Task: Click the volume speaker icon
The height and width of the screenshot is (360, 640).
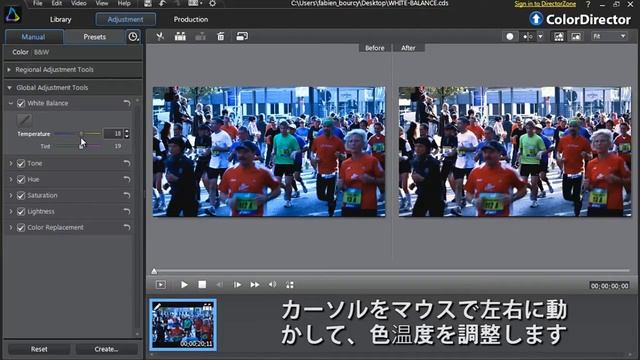Action: click(272, 284)
